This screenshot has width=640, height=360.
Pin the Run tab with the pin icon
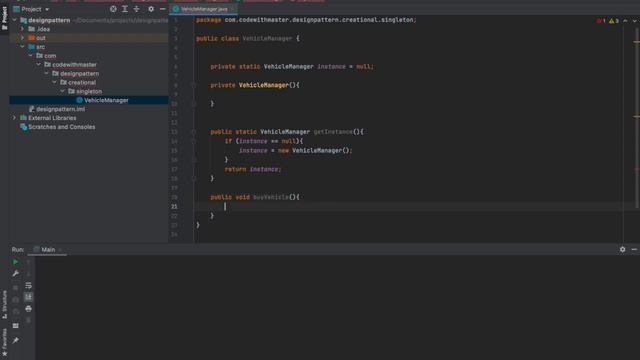(15, 340)
